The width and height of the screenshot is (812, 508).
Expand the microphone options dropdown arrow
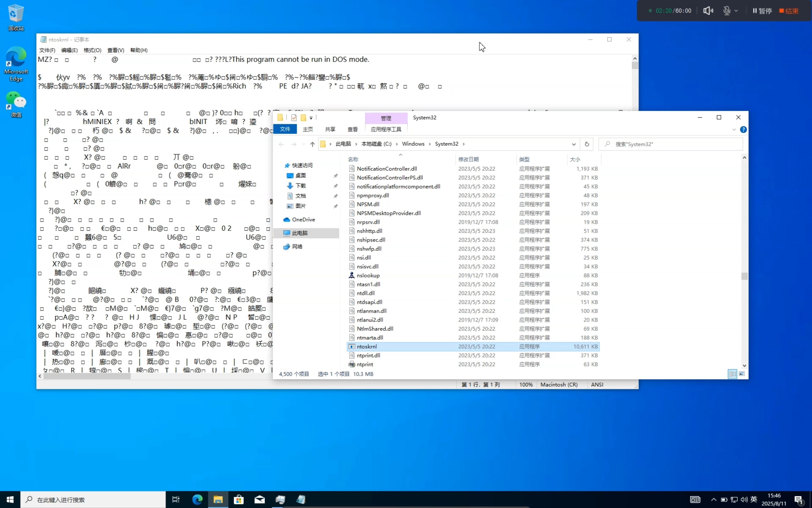(736, 11)
